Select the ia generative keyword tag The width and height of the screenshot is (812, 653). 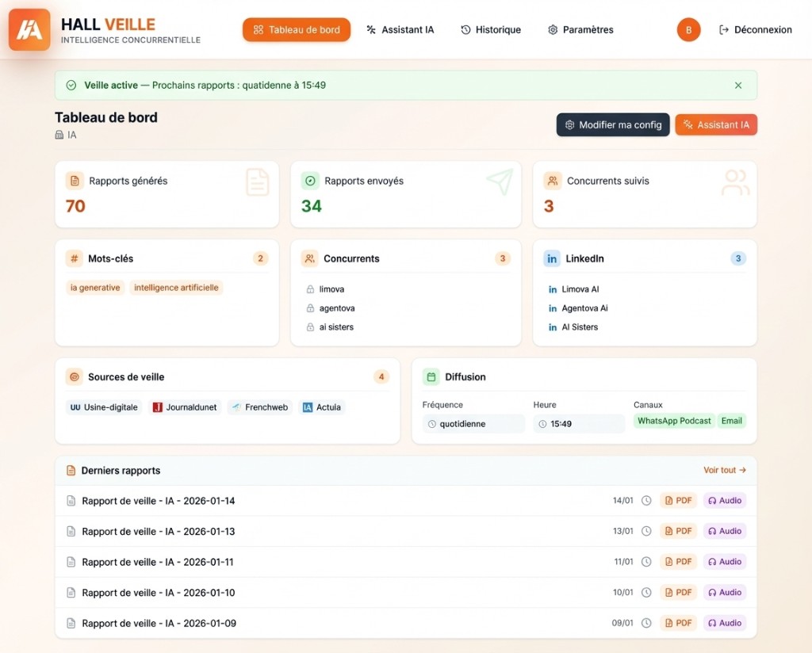point(95,288)
